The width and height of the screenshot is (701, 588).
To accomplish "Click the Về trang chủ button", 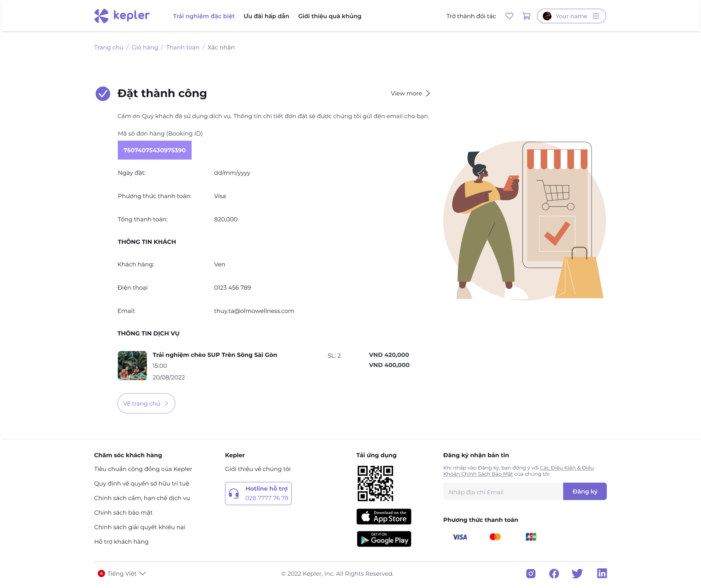I will point(146,403).
